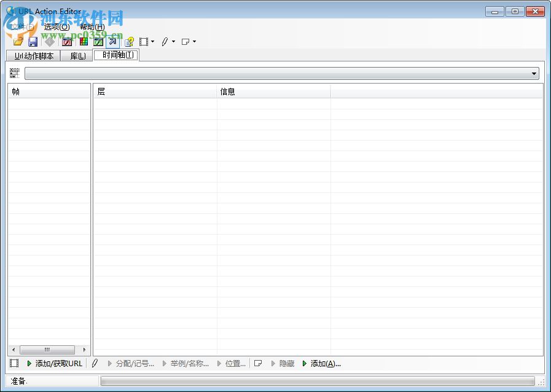
Task: Open the pencil tool's dropdown arrow
Action: (x=173, y=42)
